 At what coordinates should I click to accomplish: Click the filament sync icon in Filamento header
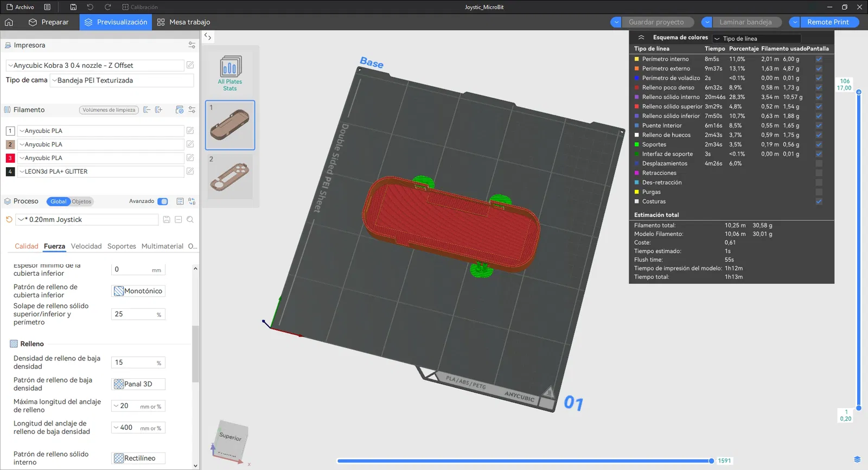[180, 110]
